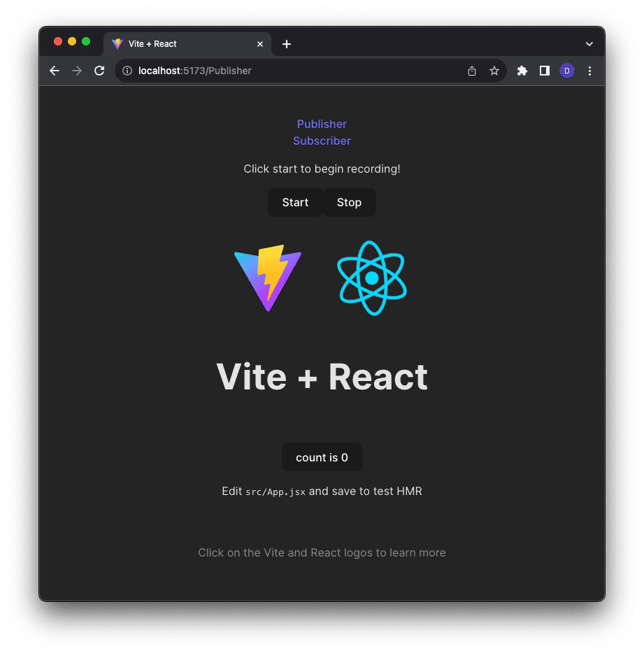Click the yellow minimize window button
644x653 pixels.
72,41
